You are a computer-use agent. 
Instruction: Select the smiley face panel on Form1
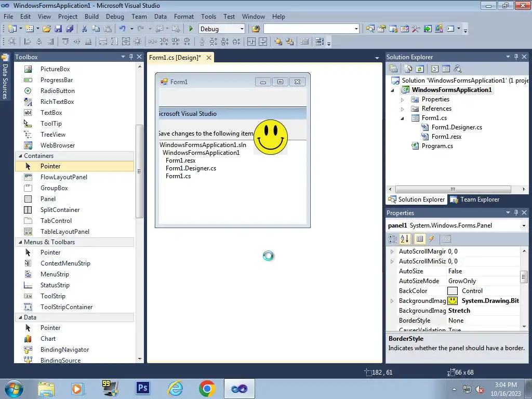(x=271, y=137)
